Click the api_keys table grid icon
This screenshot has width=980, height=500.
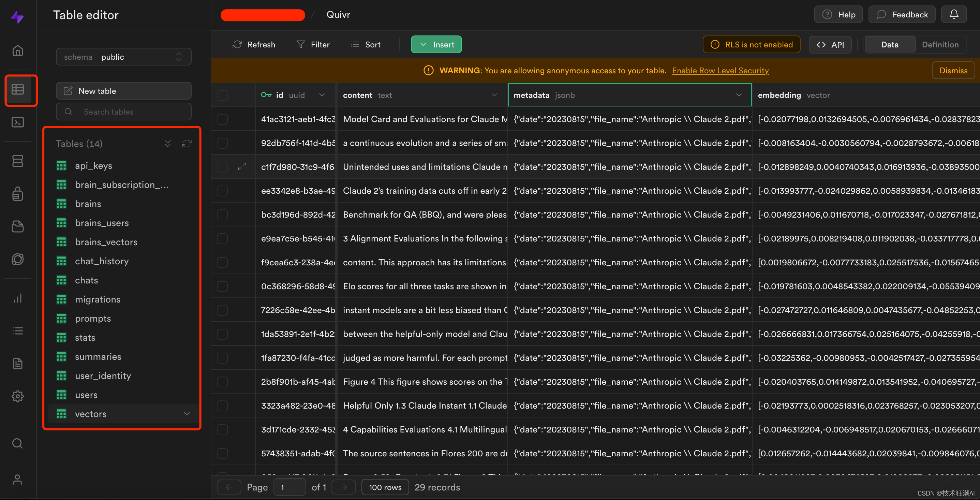pos(61,165)
